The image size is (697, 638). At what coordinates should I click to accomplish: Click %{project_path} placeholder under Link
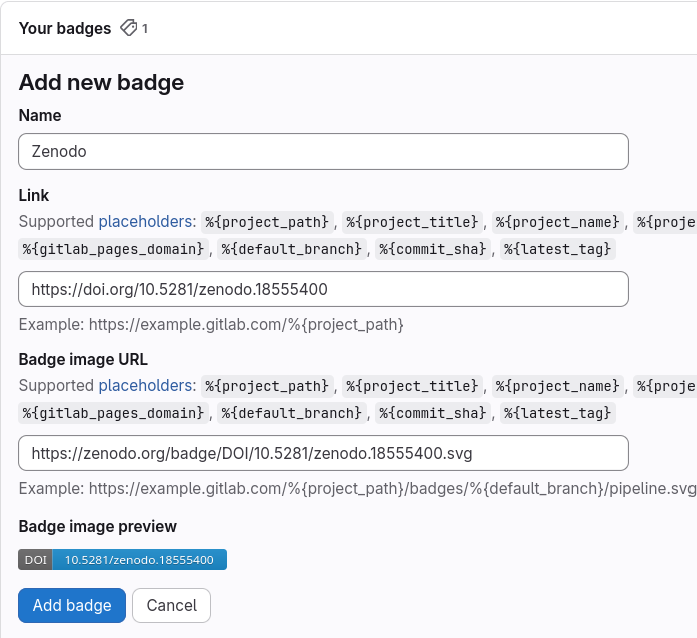click(267, 222)
